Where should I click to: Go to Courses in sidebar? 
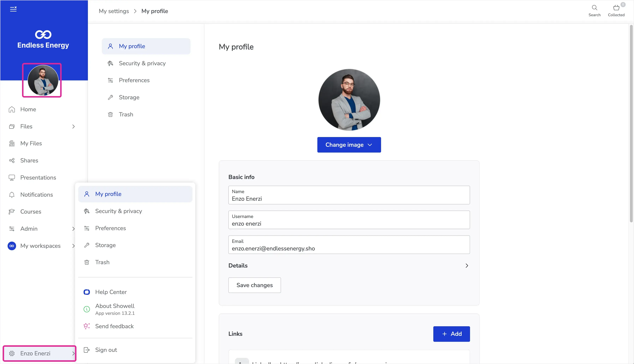click(x=31, y=211)
